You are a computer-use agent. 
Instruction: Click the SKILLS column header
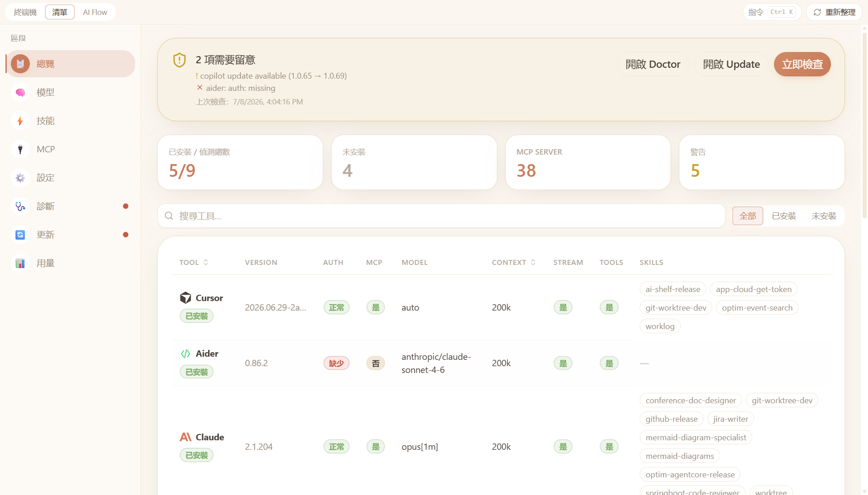(651, 262)
